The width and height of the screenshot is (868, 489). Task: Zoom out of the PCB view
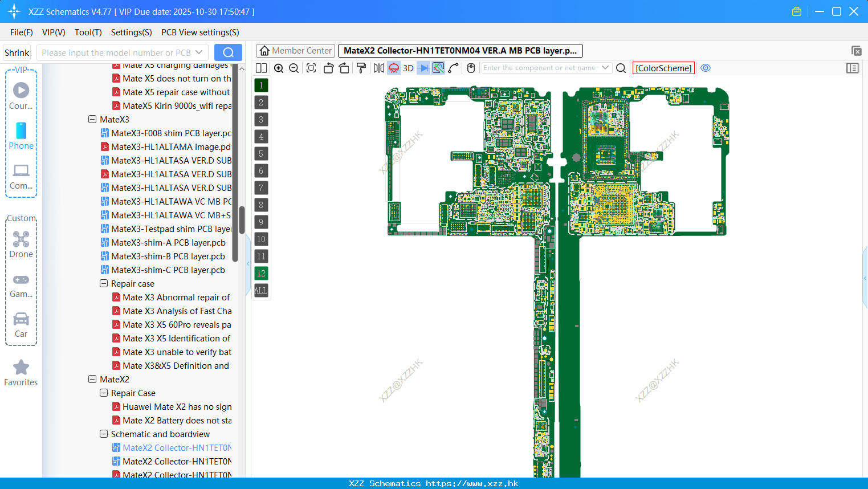coord(294,68)
